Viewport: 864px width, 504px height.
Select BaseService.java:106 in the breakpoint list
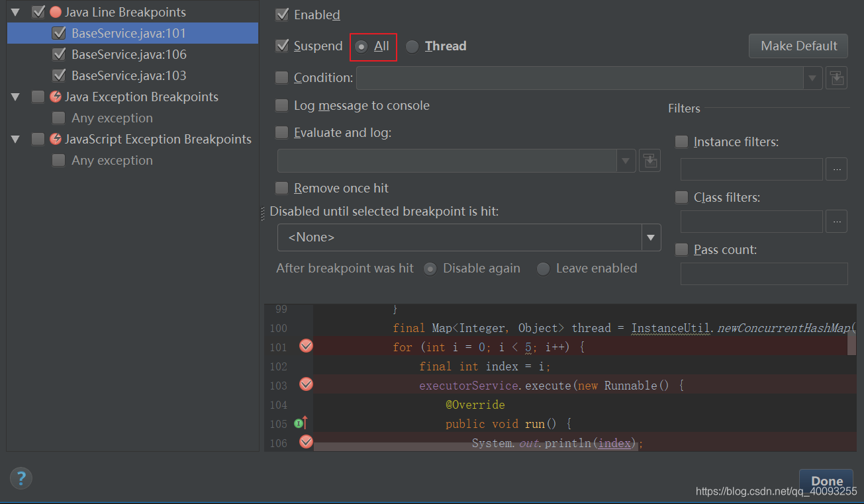point(129,54)
